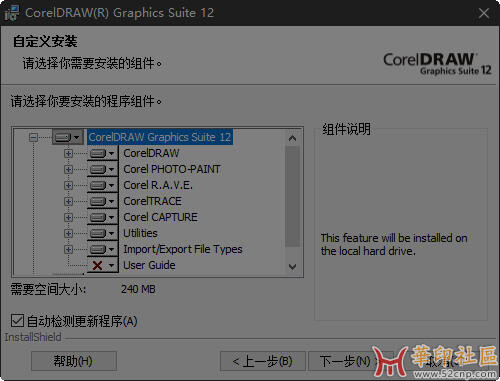Select the CorelTRACE label
Image resolution: width=500 pixels, height=381 pixels.
[152, 201]
